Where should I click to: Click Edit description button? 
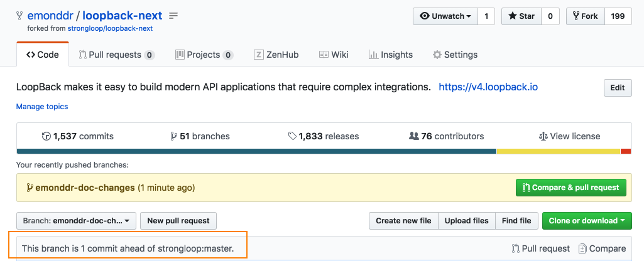pyautogui.click(x=618, y=88)
